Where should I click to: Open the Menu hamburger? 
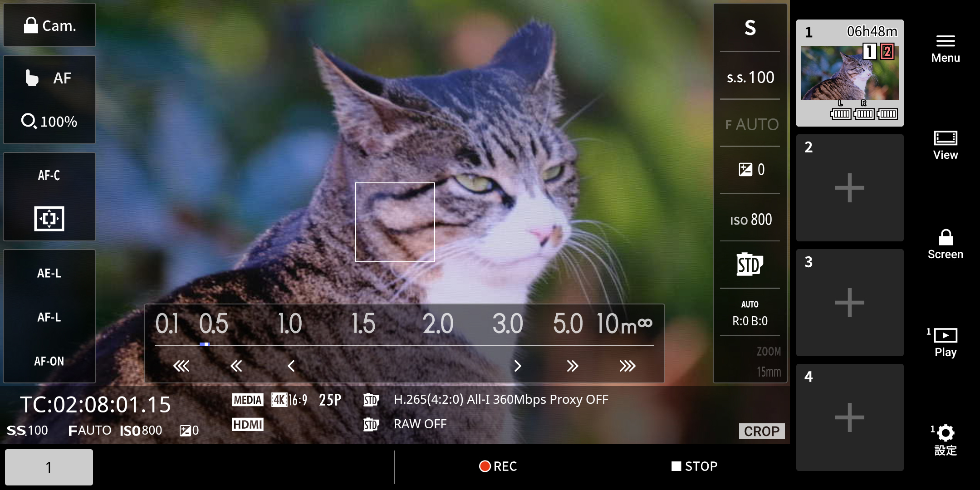click(x=946, y=49)
